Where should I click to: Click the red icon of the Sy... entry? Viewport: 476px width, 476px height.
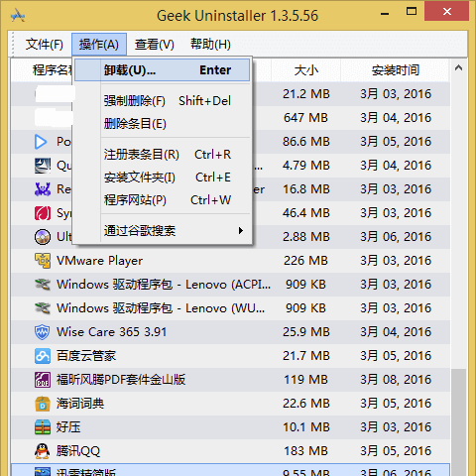coord(43,213)
